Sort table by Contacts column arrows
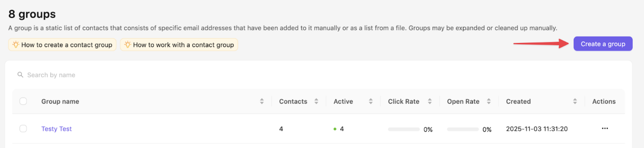Viewport: 644px width, 148px height. (316, 101)
